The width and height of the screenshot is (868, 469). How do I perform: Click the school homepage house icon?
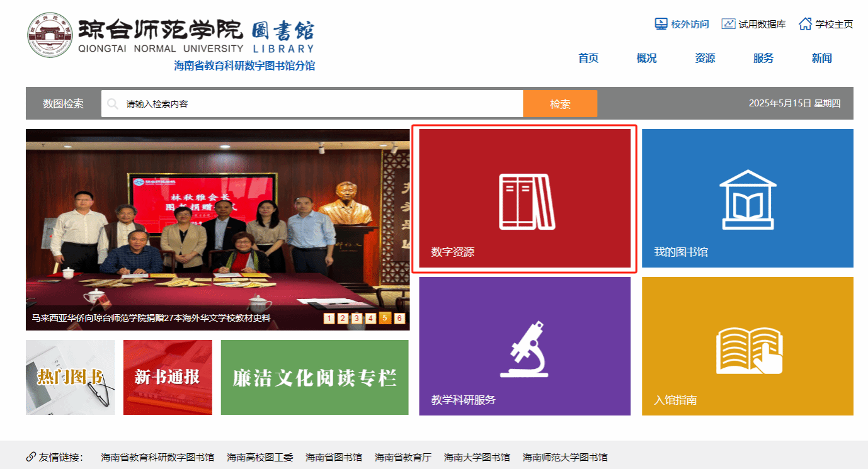[805, 24]
